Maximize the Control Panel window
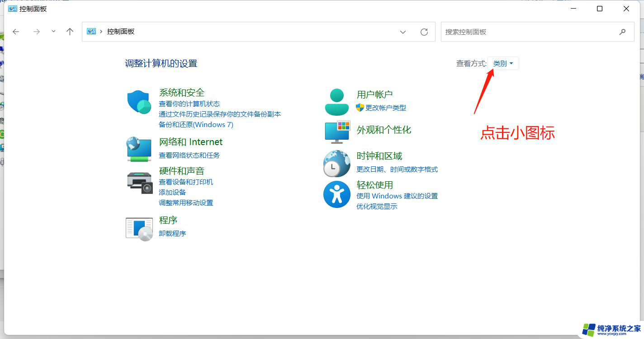Viewport: 644px width, 339px height. tap(600, 9)
